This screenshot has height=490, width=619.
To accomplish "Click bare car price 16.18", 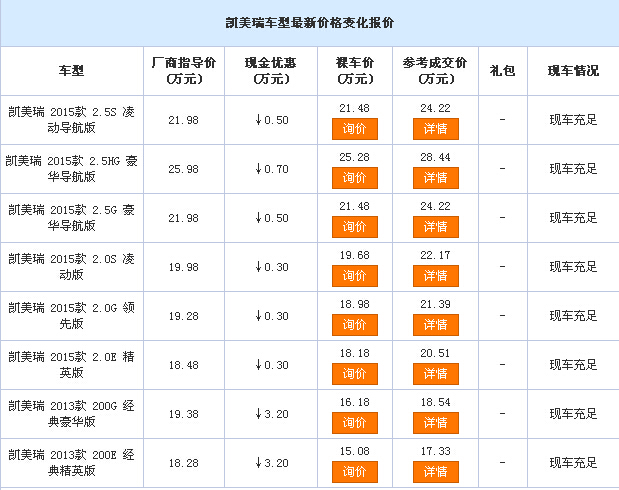I will [x=355, y=402].
